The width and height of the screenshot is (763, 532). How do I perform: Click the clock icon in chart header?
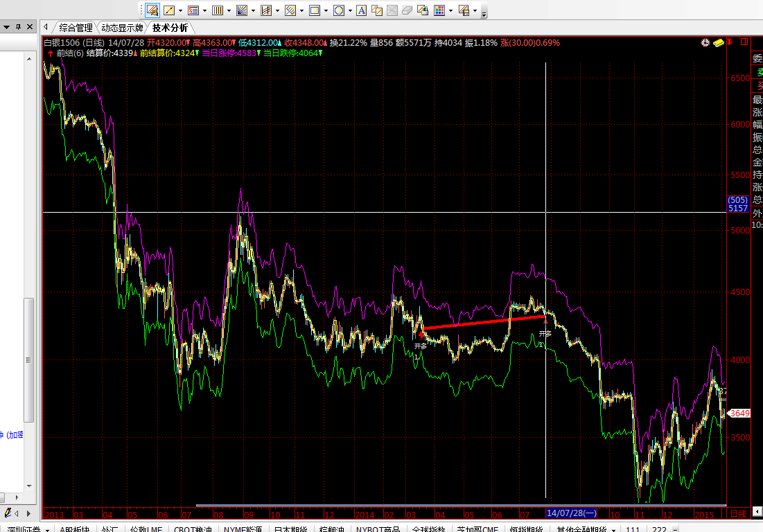(705, 43)
